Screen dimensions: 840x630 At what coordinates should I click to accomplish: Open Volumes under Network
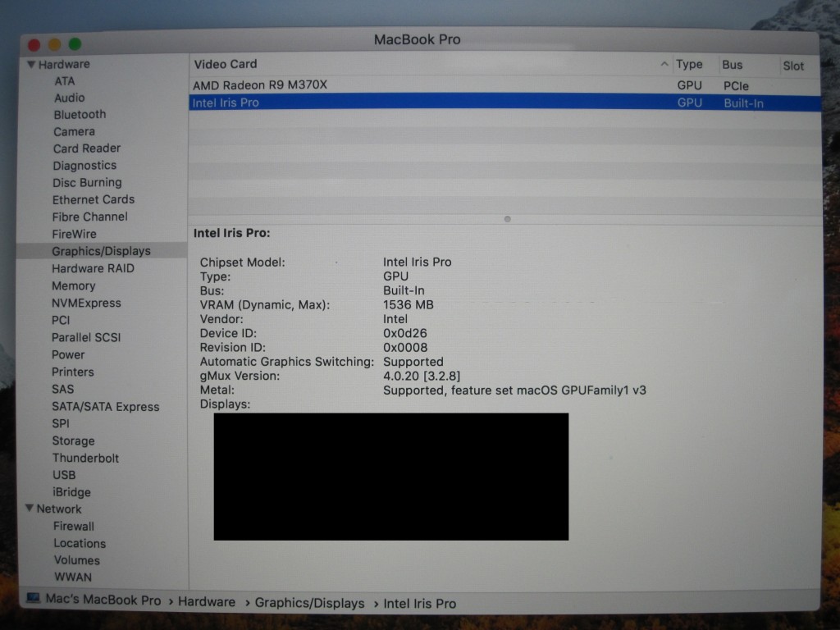click(76, 559)
